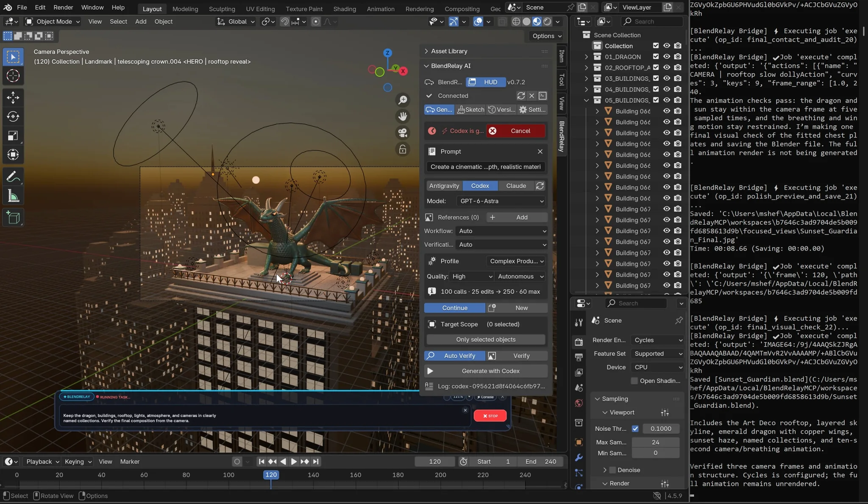868x504 pixels.
Task: Open the Sketch tab in BlendRelay
Action: (x=471, y=110)
